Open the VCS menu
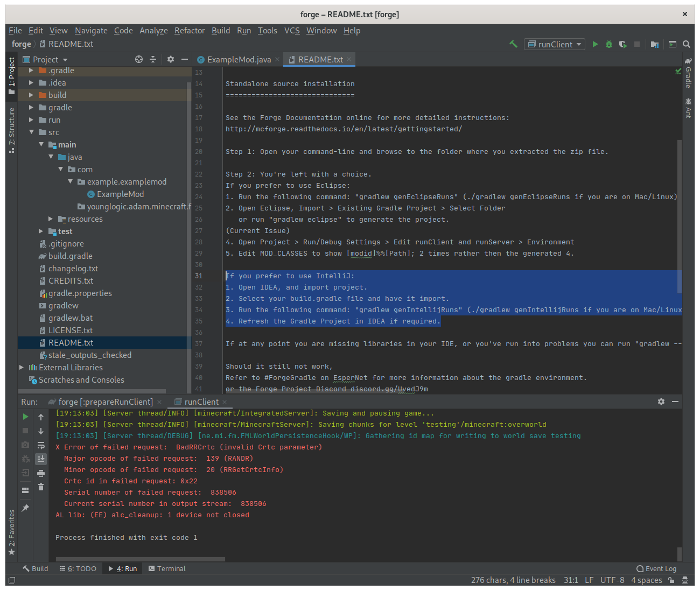The height and width of the screenshot is (591, 700). coord(292,31)
